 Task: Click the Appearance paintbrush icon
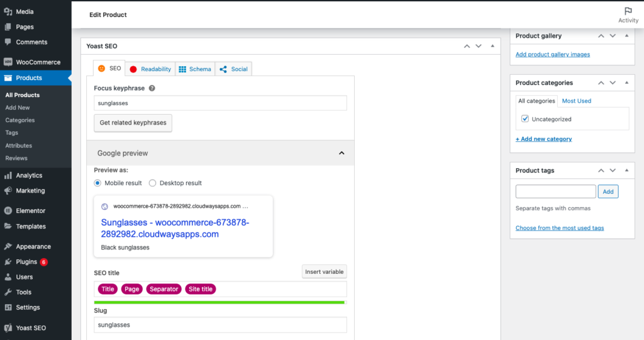pyautogui.click(x=8, y=246)
